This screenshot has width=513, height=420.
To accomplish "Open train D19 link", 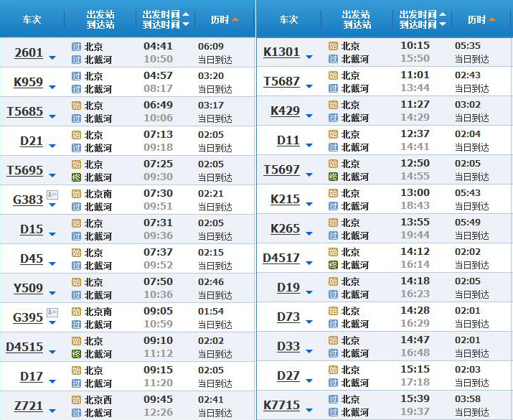I will 288,288.
